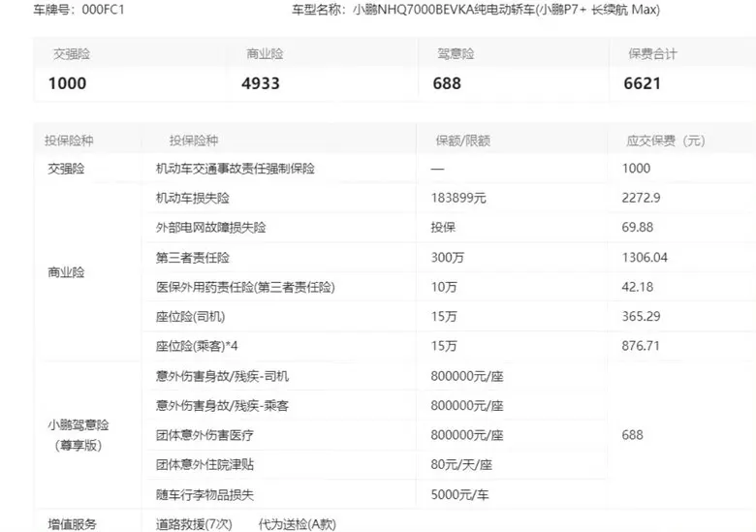Click the 保额/限额 column header
Screen dimensions: 756x532
pyautogui.click(x=463, y=141)
